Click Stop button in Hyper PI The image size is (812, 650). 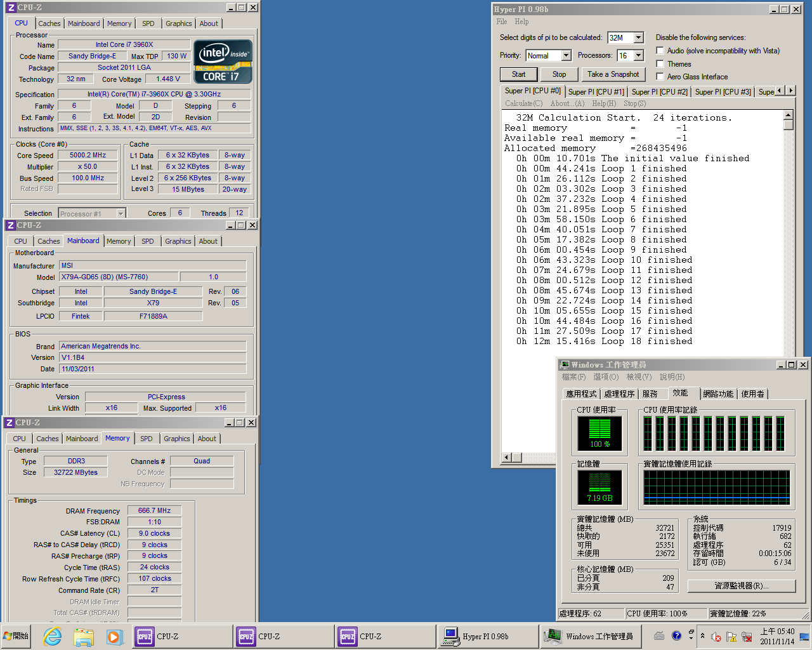coord(559,74)
